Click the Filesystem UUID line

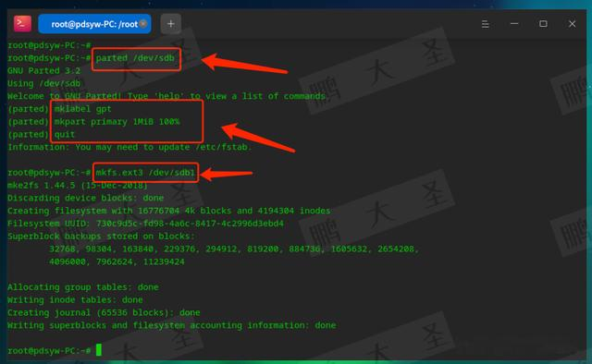145,224
